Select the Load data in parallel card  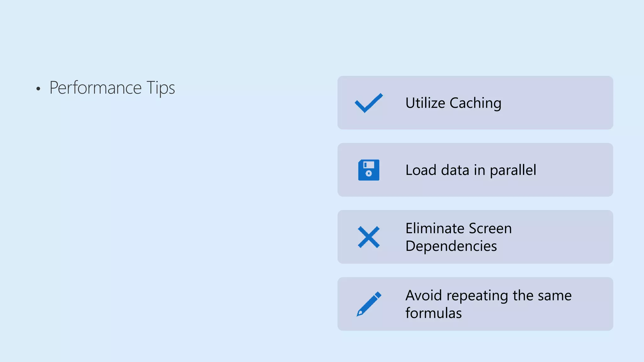[x=475, y=170]
